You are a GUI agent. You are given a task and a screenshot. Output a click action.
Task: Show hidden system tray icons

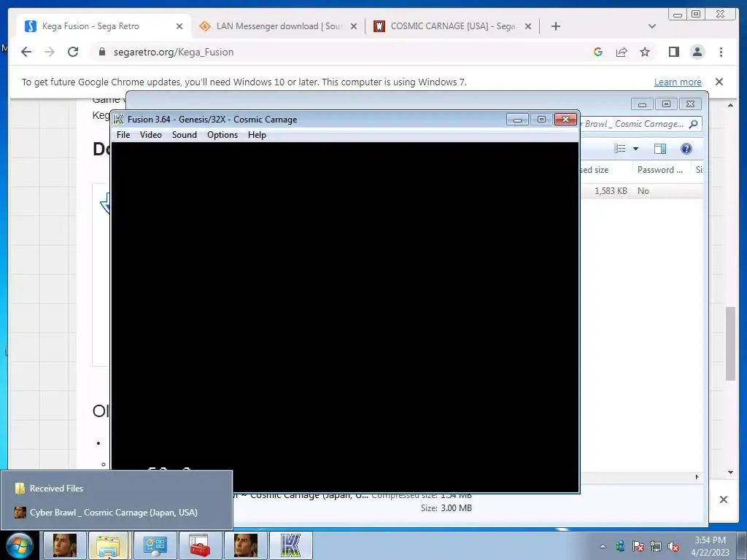(603, 546)
